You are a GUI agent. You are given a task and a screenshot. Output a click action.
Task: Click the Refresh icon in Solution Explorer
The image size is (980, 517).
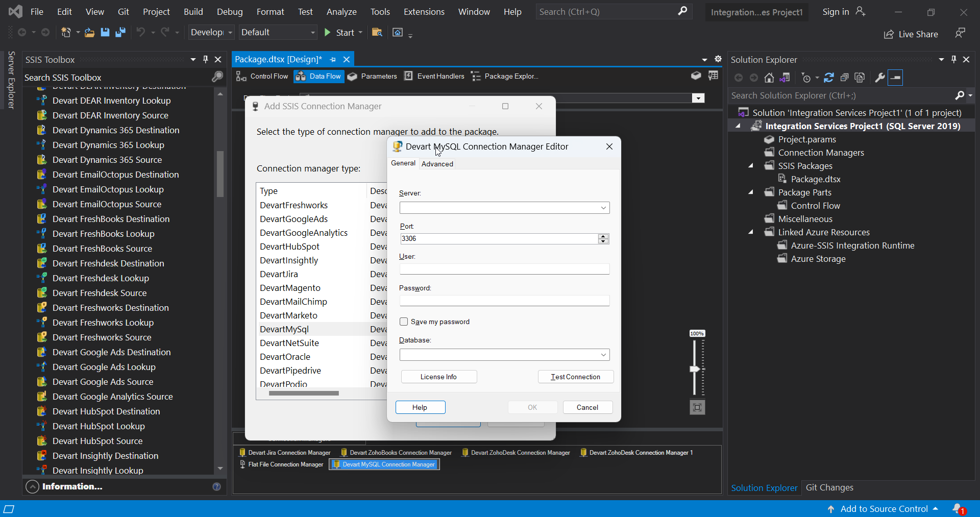(x=829, y=78)
